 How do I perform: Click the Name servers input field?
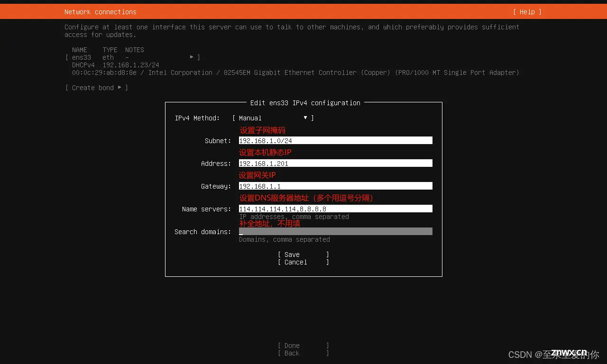point(336,209)
